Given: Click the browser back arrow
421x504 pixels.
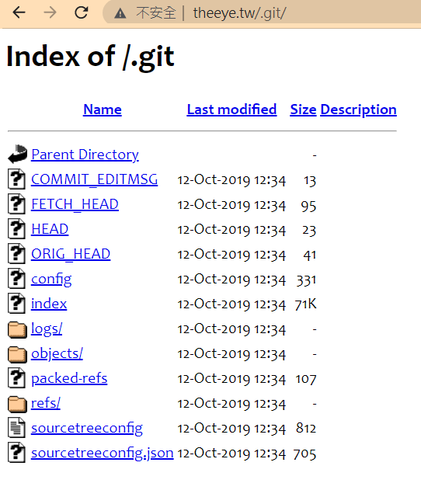Looking at the screenshot, I should 19,13.
